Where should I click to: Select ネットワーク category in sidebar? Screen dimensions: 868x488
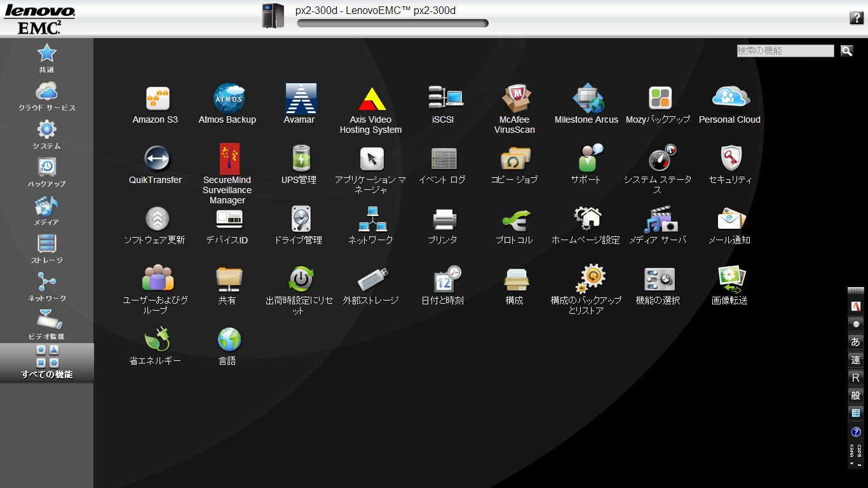pos(46,287)
